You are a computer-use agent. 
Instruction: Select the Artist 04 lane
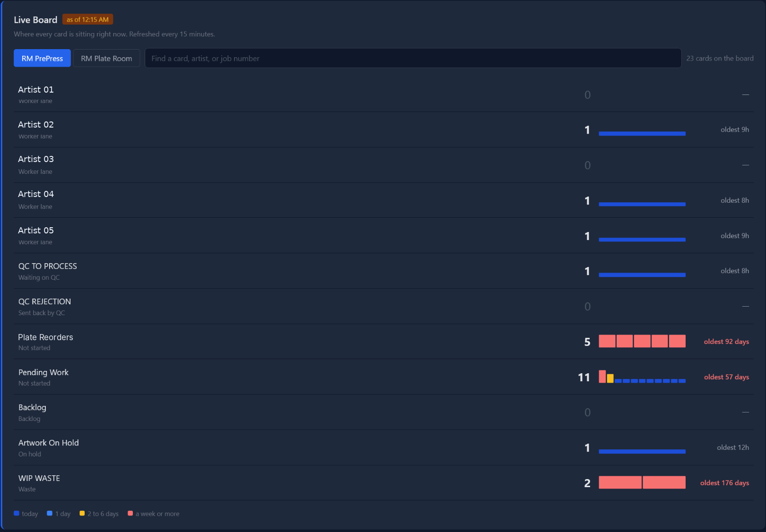(x=383, y=200)
